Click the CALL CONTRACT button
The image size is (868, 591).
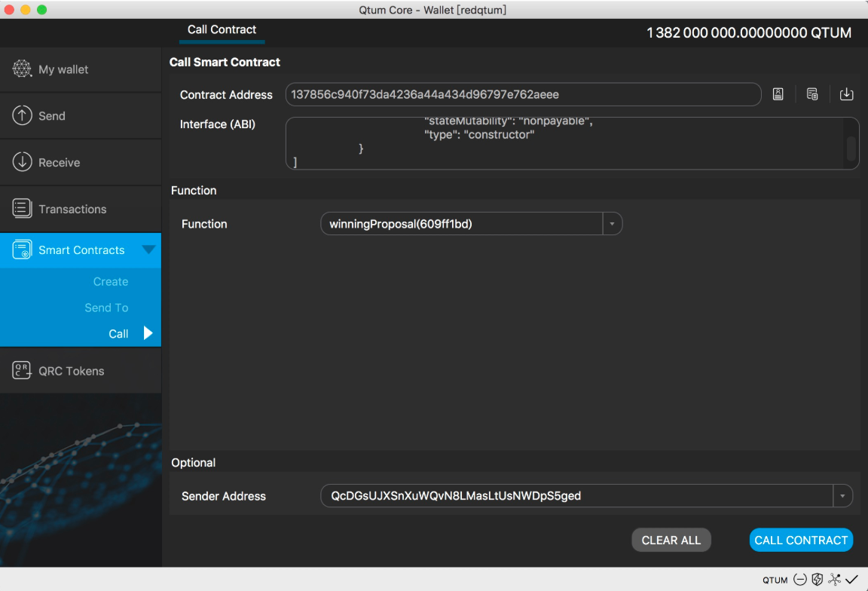801,540
